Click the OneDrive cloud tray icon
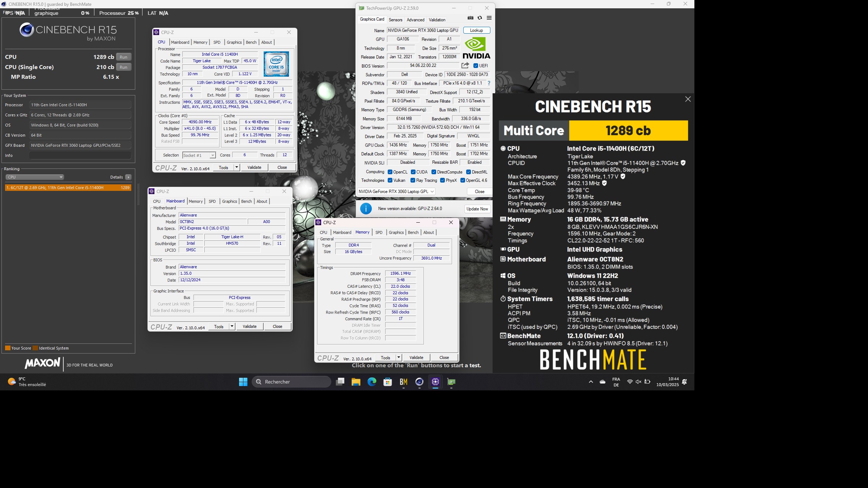Image resolution: width=868 pixels, height=488 pixels. coord(603,382)
